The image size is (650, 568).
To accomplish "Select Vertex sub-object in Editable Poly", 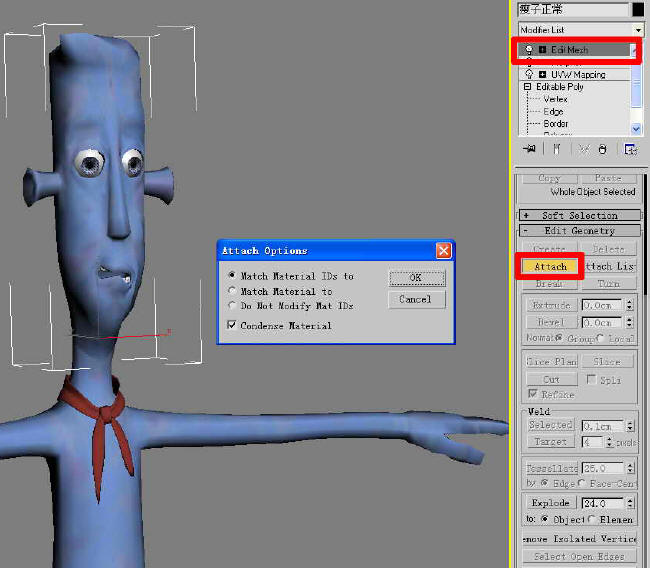I will [555, 99].
